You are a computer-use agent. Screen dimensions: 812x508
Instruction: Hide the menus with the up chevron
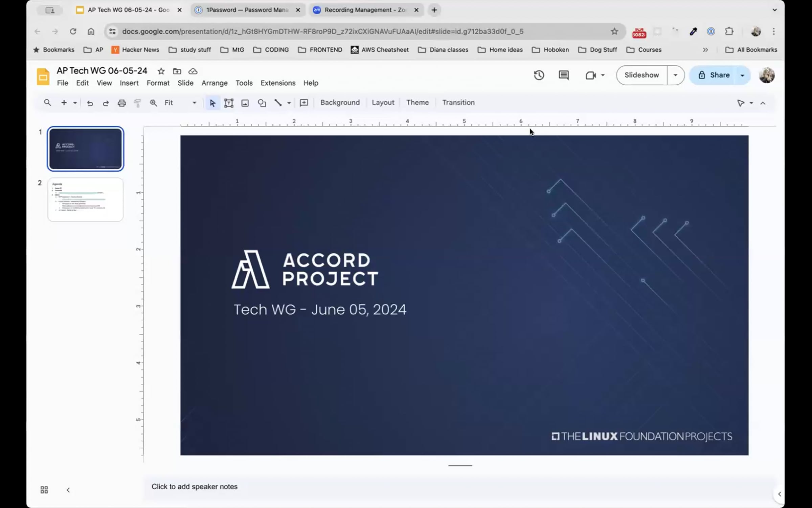[763, 103]
